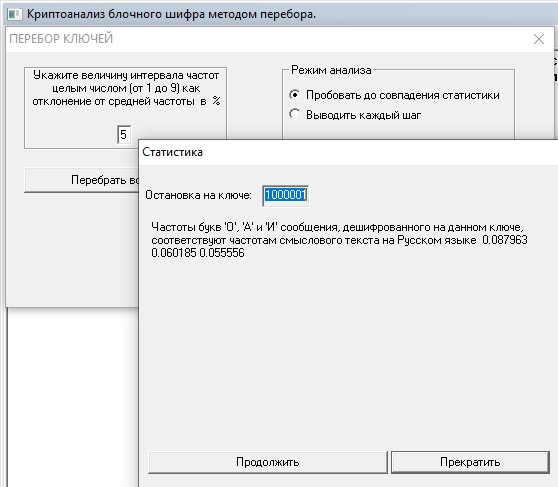This screenshot has width=558, height=487.
Task: Click the 'Продолжить' button
Action: click(268, 462)
